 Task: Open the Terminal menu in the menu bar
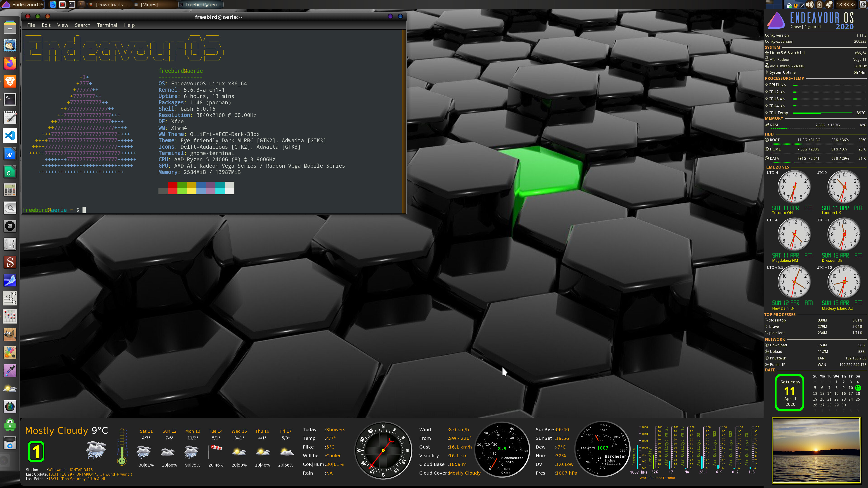click(107, 25)
